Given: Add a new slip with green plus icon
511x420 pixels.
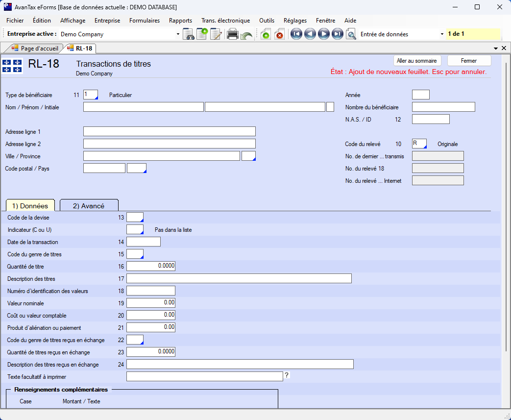Looking at the screenshot, I should (265, 34).
